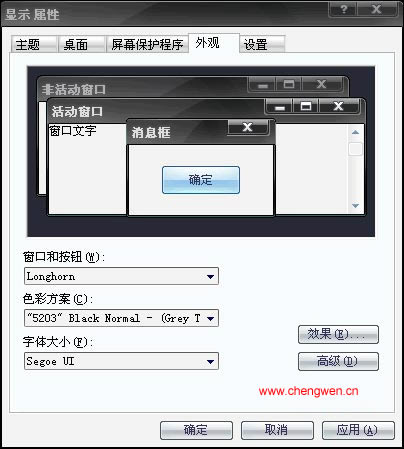Image resolution: width=404 pixels, height=449 pixels.
Task: Click preview scrollbar up arrow
Action: pyautogui.click(x=355, y=132)
